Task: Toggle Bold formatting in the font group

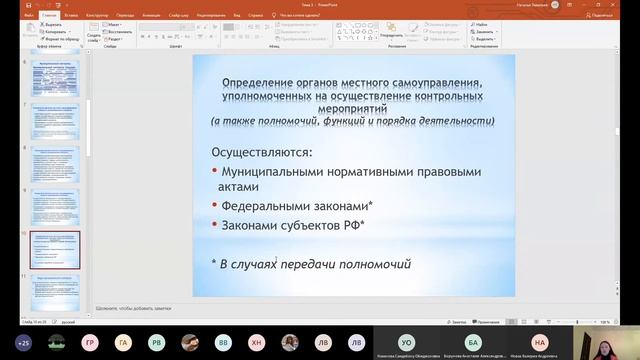Action: pos(142,37)
